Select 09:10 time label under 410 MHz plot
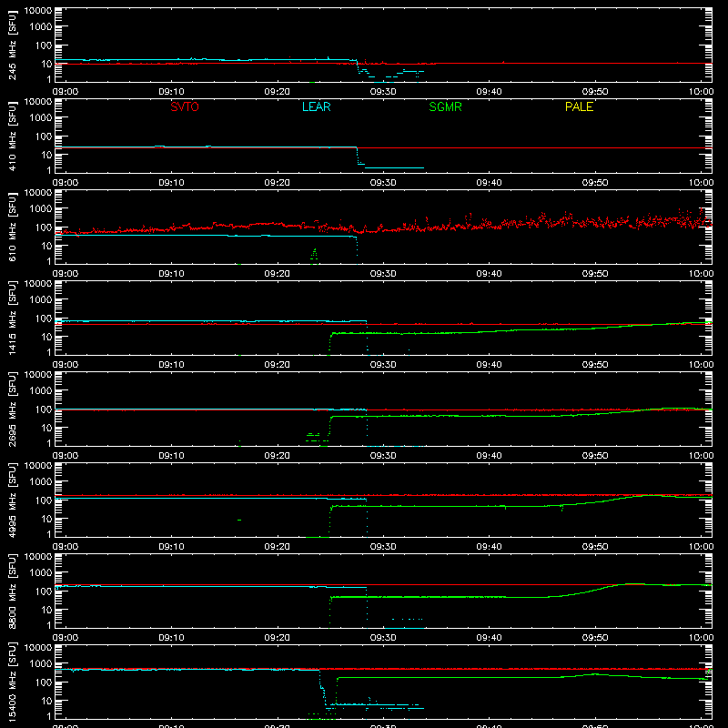Image resolution: width=728 pixels, height=728 pixels. point(171,183)
